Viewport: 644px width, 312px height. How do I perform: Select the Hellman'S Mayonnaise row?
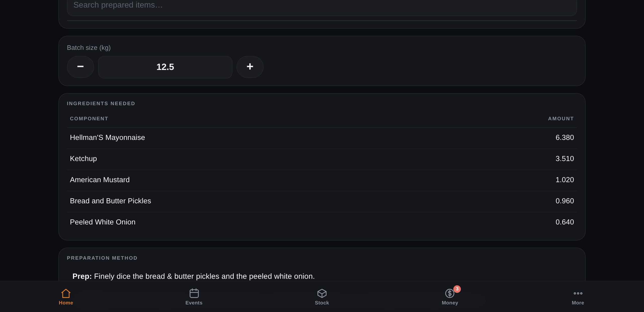tap(322, 138)
